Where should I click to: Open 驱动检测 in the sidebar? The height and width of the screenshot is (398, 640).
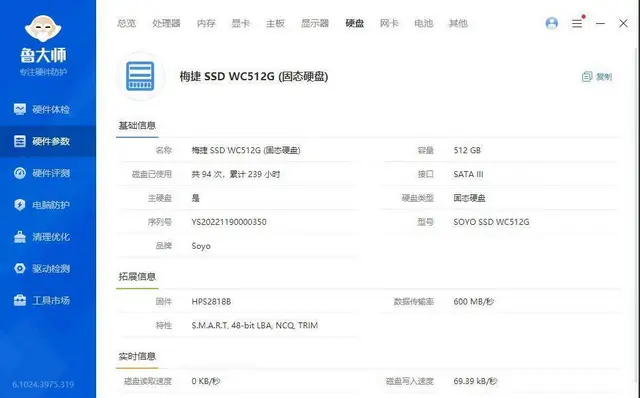click(x=48, y=269)
